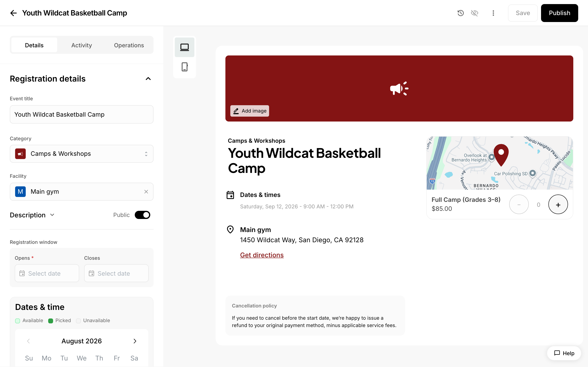Click the Publish button
The height and width of the screenshot is (367, 588).
tap(559, 13)
